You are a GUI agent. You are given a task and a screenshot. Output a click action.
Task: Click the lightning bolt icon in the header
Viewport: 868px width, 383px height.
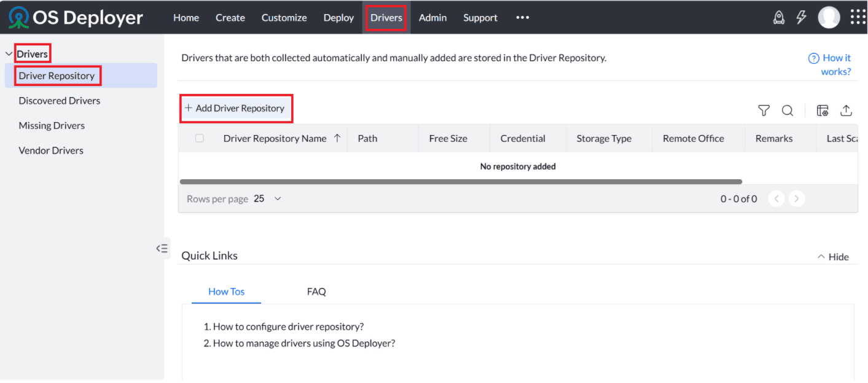(x=801, y=18)
